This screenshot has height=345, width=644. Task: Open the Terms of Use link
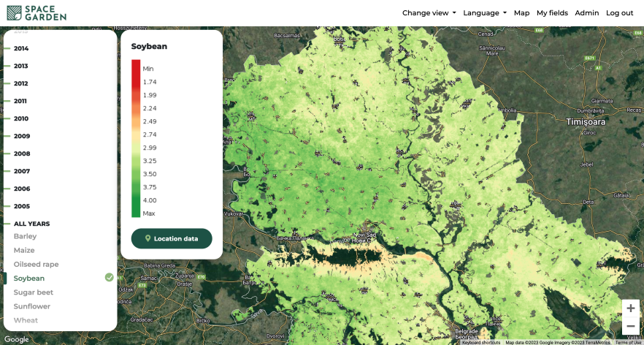click(x=628, y=342)
